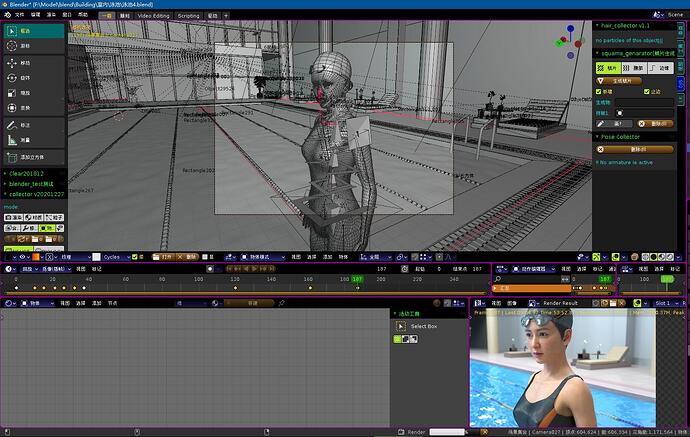Open the Cycles render engine dropdown

(116, 257)
